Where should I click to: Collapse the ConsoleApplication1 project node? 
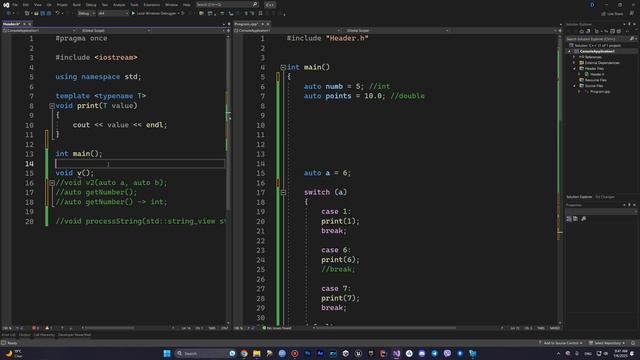[x=570, y=51]
